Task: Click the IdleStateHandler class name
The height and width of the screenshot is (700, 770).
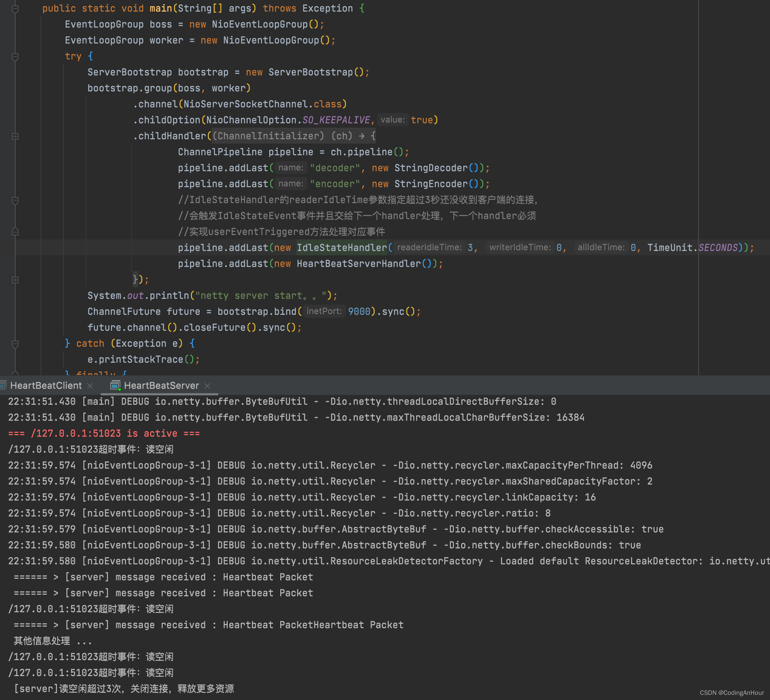Action: [342, 248]
